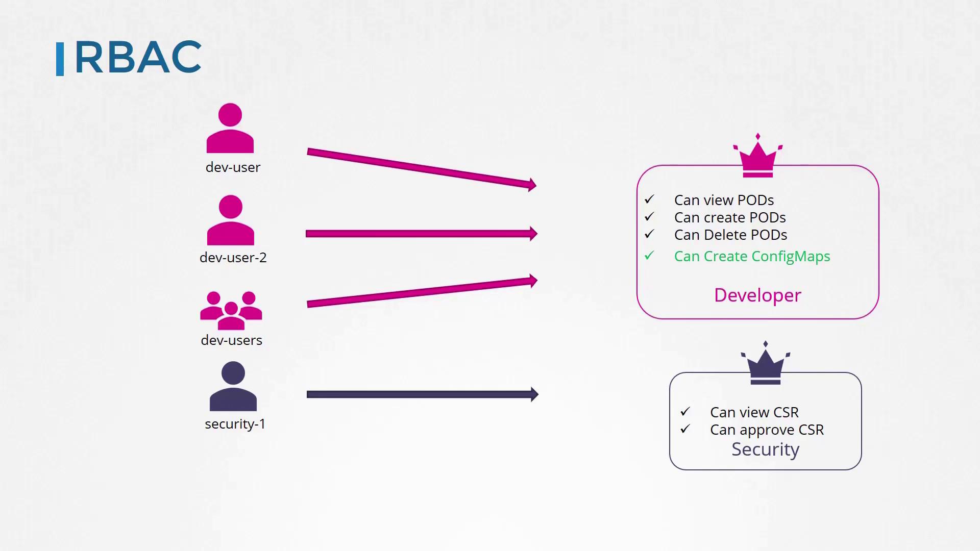Select the dev-users group label
This screenshot has width=980, height=551.
click(232, 340)
